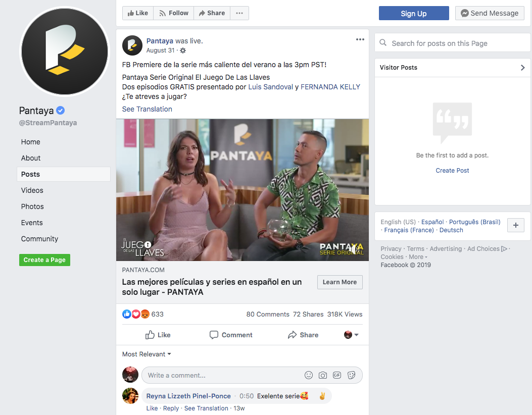Viewport: 532px width, 415px height.
Task: Click the red Love reaction icon
Action: click(136, 315)
